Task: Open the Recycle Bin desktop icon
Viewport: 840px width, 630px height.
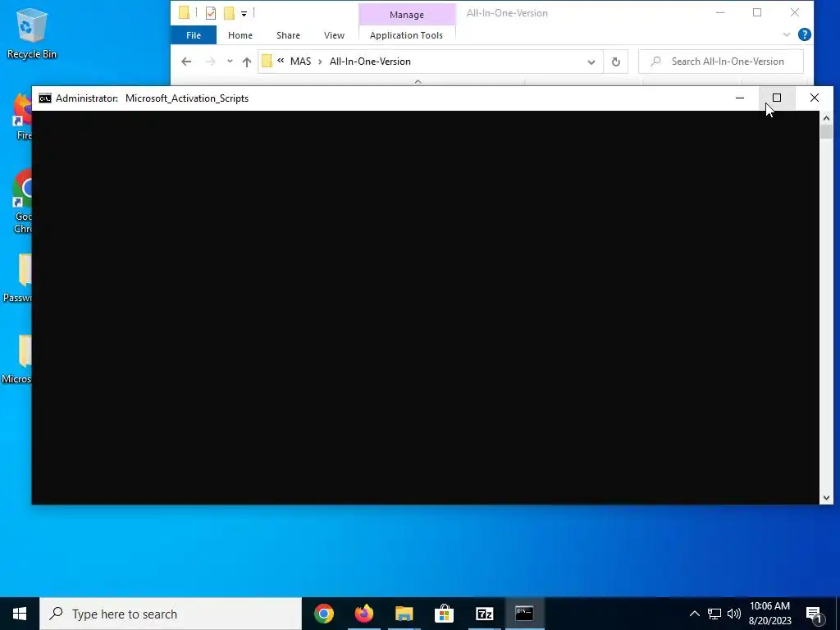Action: click(31, 34)
